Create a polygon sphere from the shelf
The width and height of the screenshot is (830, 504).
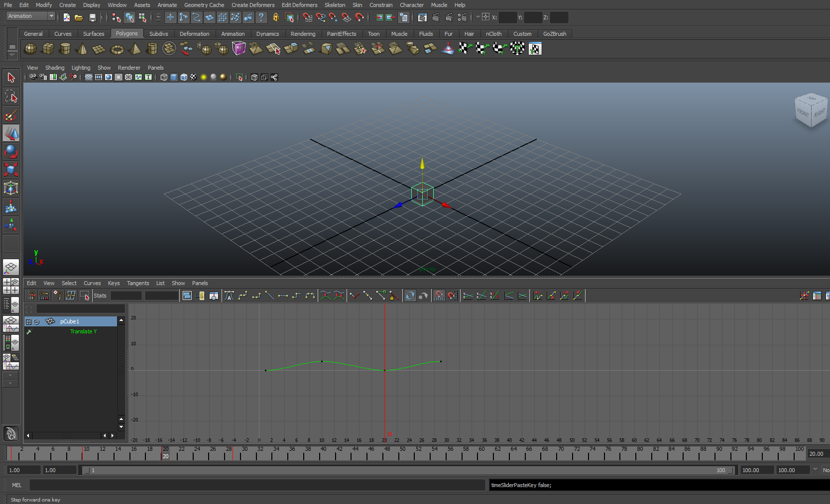[30, 49]
